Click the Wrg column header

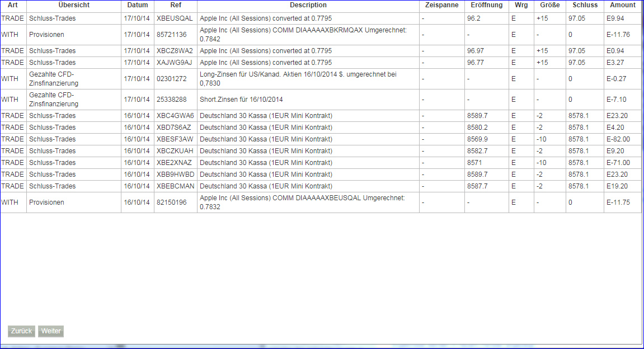point(520,5)
